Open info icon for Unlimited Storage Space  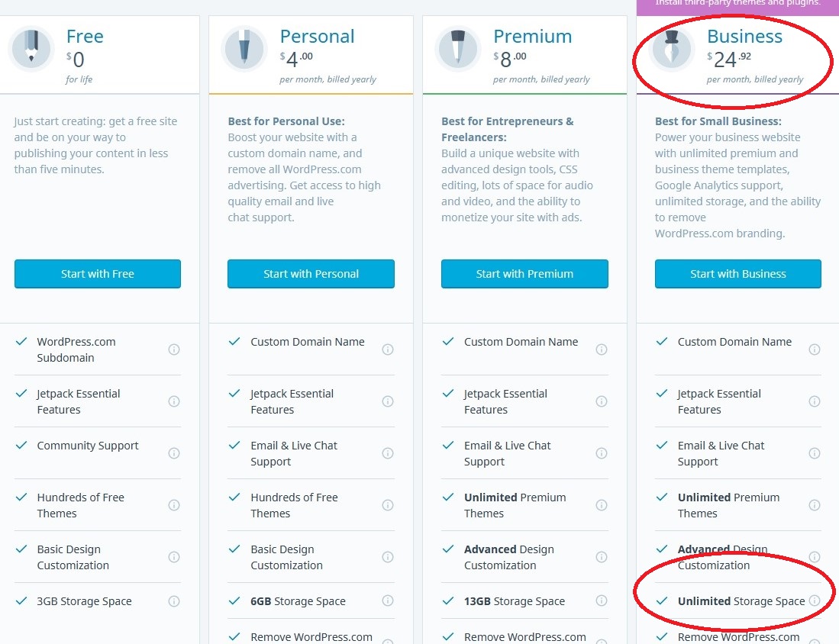pyautogui.click(x=815, y=601)
